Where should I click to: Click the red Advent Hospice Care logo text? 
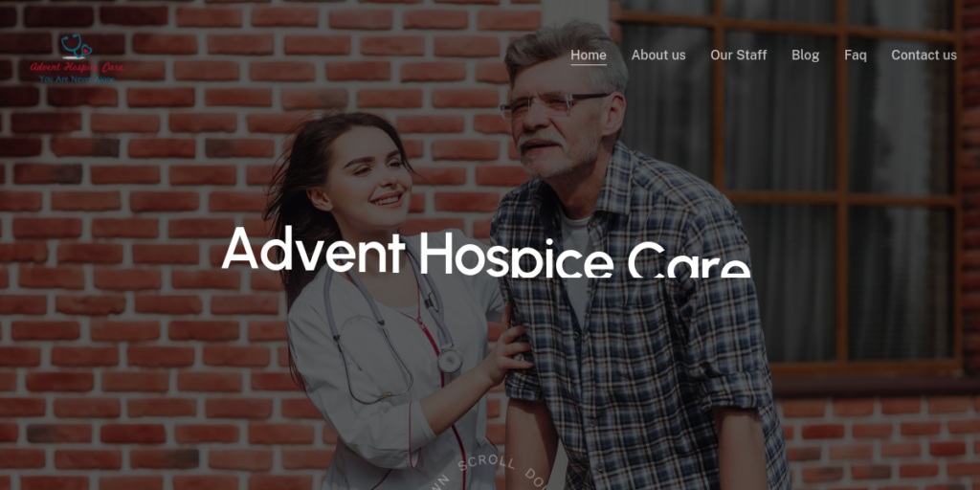tap(77, 67)
